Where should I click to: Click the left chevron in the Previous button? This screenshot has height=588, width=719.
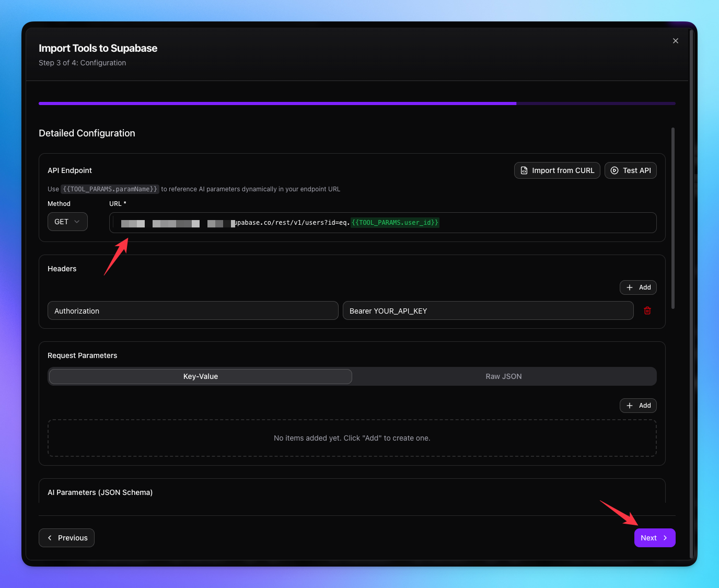50,538
